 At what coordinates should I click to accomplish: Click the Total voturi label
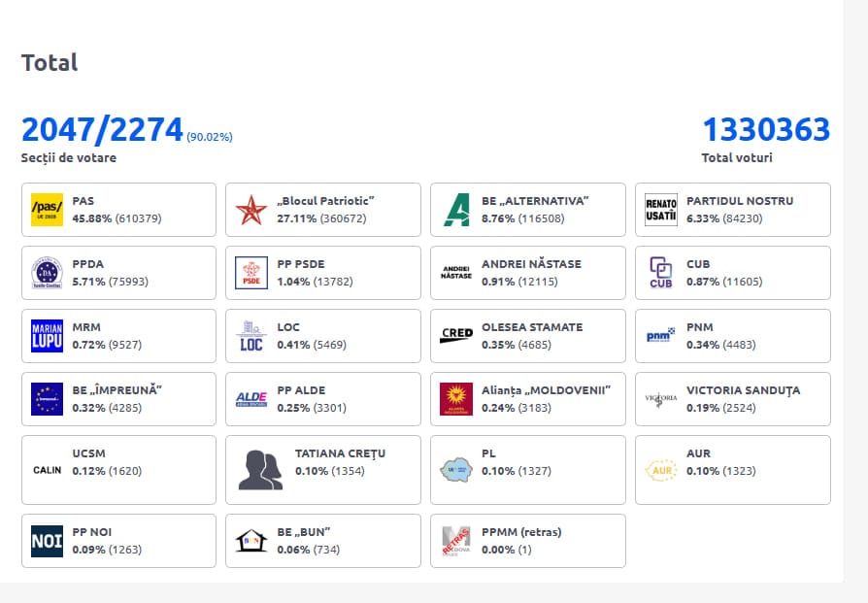point(737,158)
